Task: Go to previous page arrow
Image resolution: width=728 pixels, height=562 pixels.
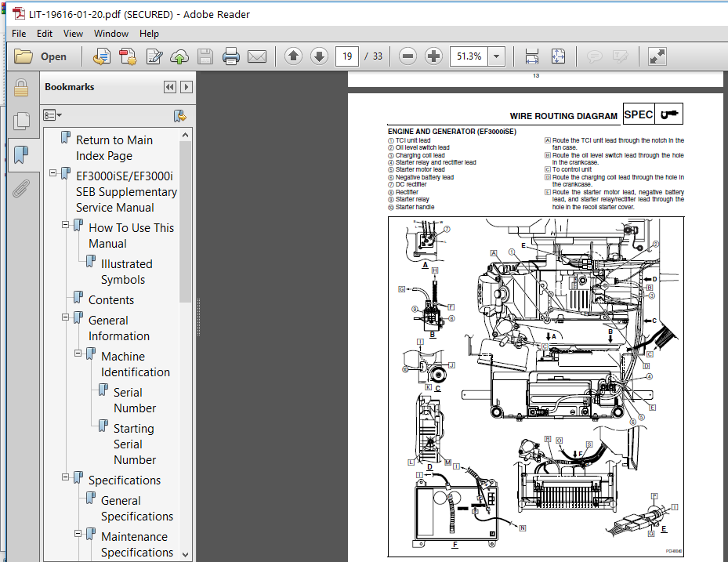Action: (x=293, y=56)
